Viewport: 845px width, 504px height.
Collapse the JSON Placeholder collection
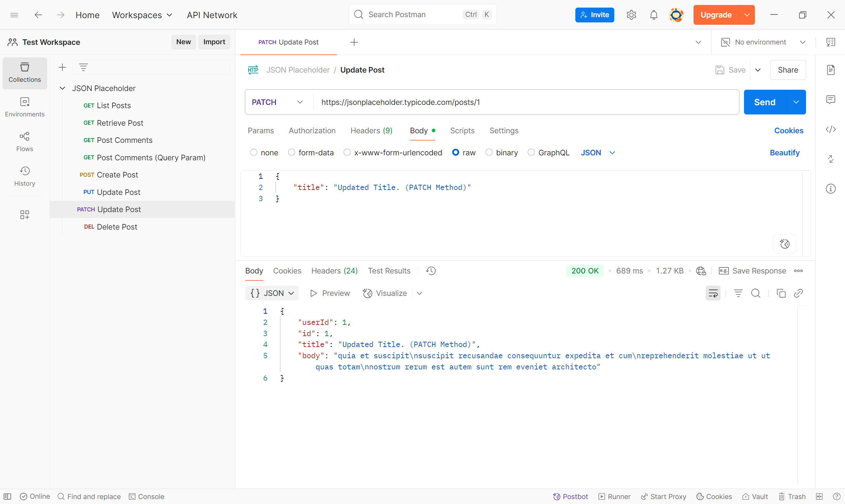[x=62, y=88]
